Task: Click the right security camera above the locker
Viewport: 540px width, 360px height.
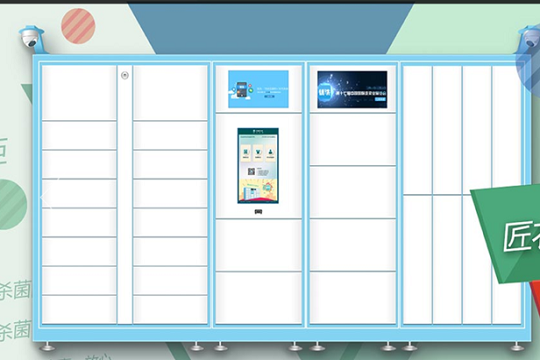Action: [530, 38]
